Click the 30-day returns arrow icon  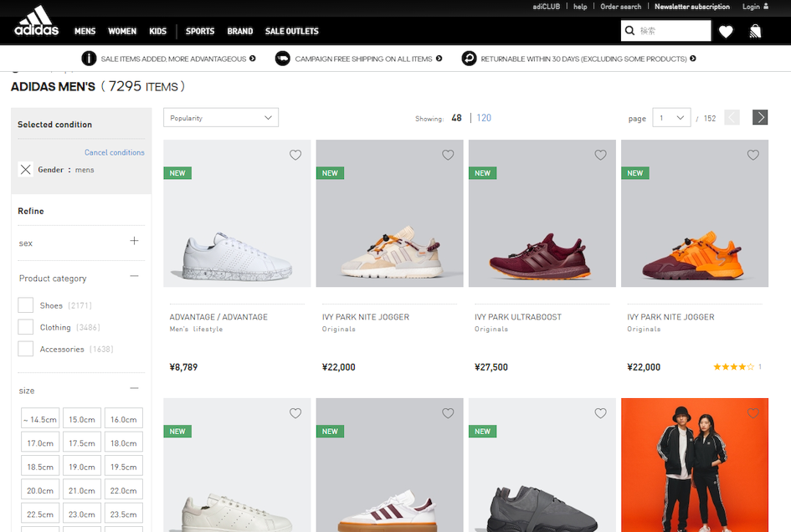(x=469, y=59)
